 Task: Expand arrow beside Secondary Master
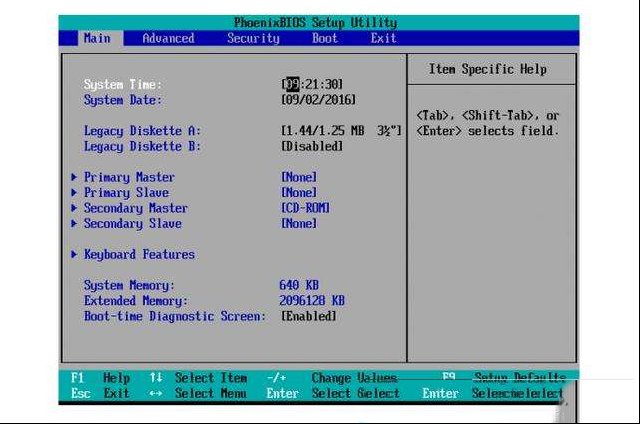click(x=74, y=208)
